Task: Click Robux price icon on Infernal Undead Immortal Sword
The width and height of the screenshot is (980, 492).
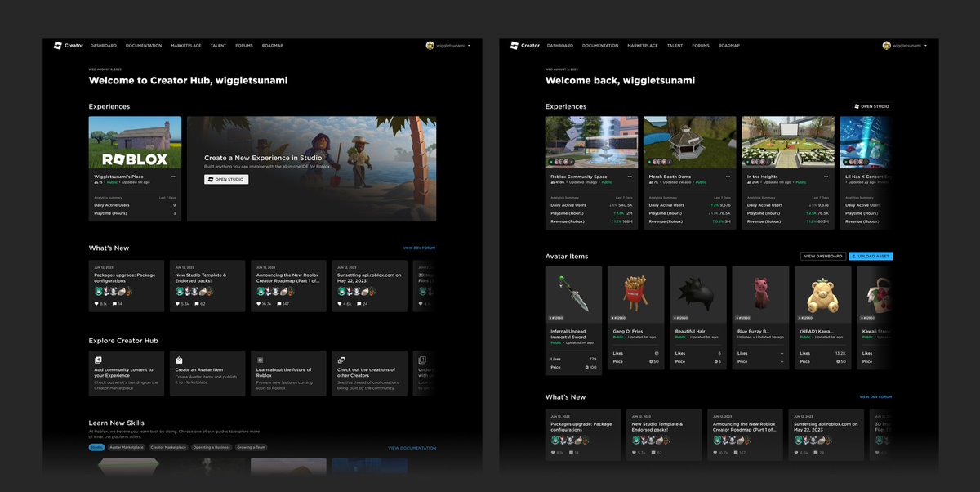Action: [588, 368]
